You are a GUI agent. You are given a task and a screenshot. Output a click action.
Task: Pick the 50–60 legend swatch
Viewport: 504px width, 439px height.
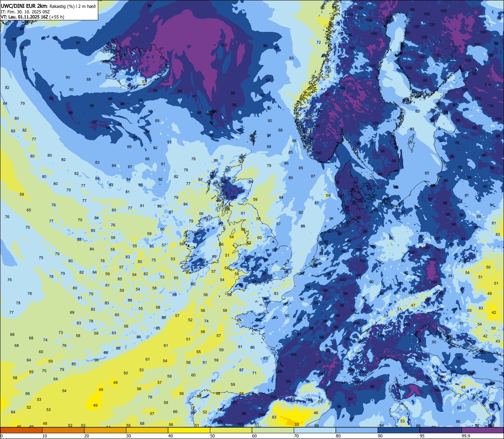coord(231,430)
